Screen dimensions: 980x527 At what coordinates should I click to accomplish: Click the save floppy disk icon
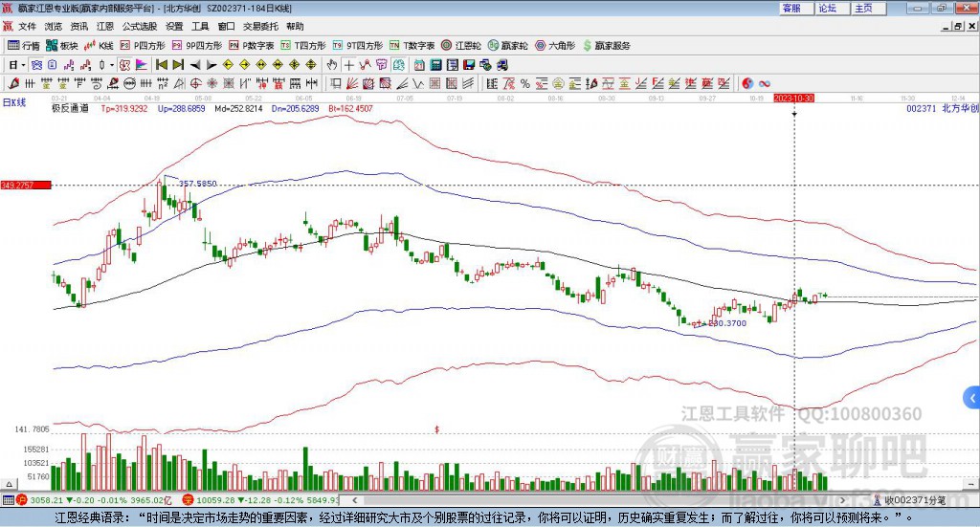point(469,65)
